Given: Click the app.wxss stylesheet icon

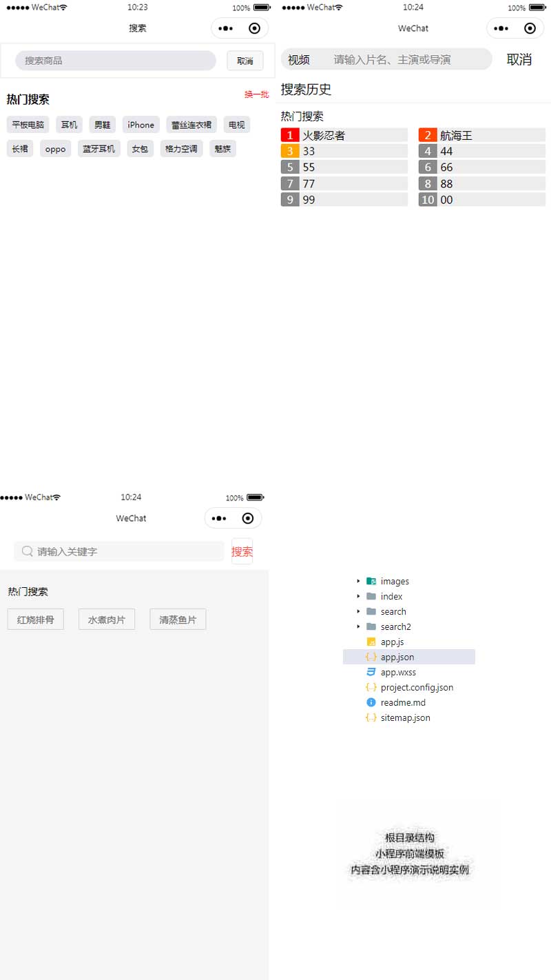Looking at the screenshot, I should pyautogui.click(x=371, y=673).
